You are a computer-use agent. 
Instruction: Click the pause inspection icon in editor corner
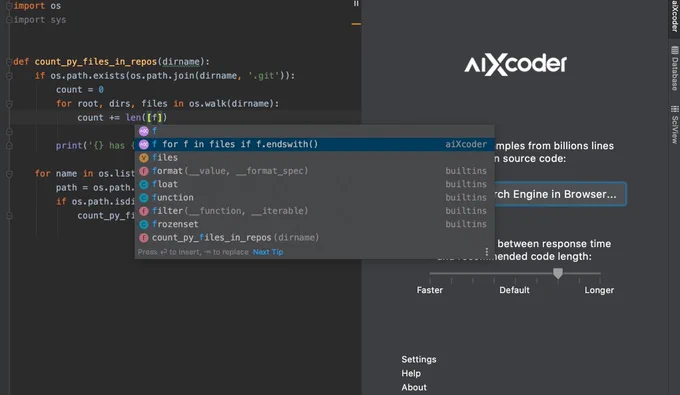coord(356,3)
